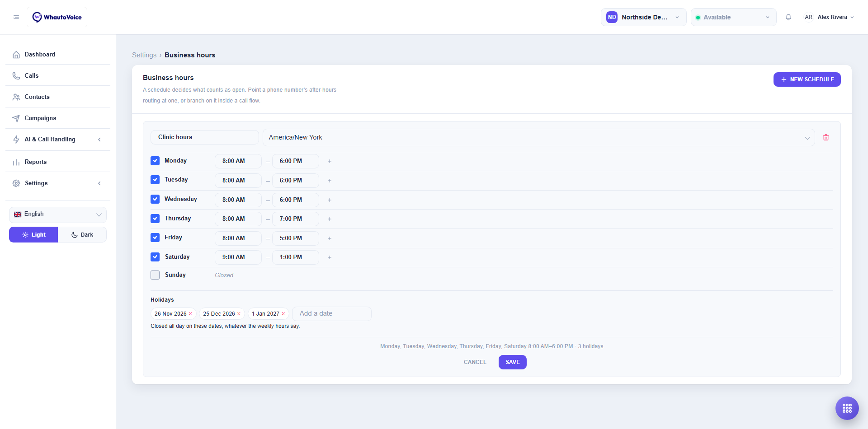The width and height of the screenshot is (868, 429).
Task: Click the Add a date field
Action: [332, 314]
